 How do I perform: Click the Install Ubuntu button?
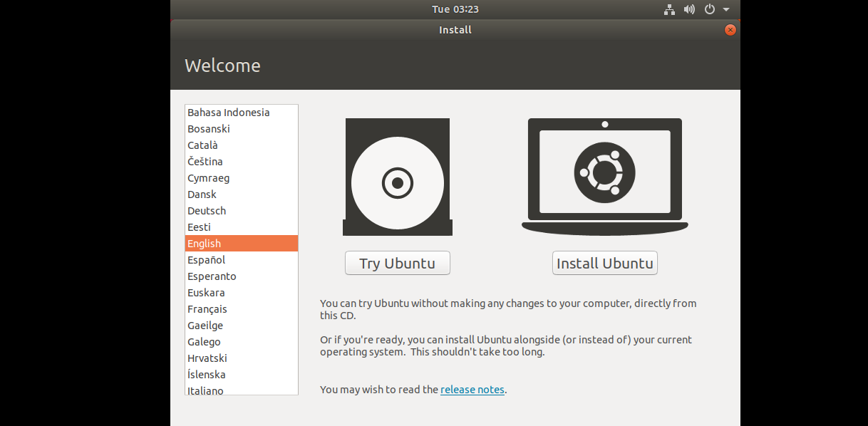pyautogui.click(x=605, y=263)
